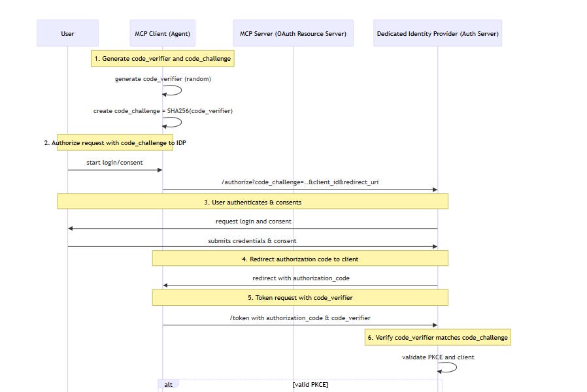This screenshot has width=587, height=392.
Task: Click the self-loop arrow below "generate code_verifier (random)"
Action: [171, 91]
